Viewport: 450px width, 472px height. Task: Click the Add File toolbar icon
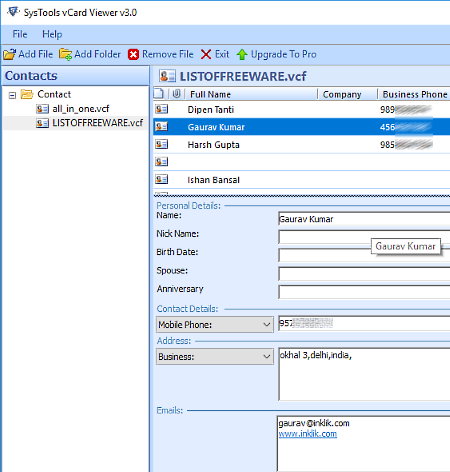[x=9, y=54]
